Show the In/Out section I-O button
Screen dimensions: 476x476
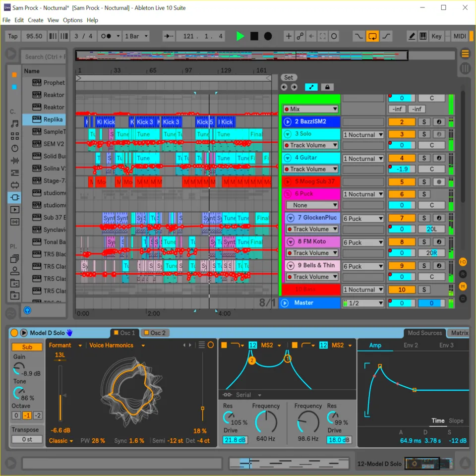[x=463, y=262]
